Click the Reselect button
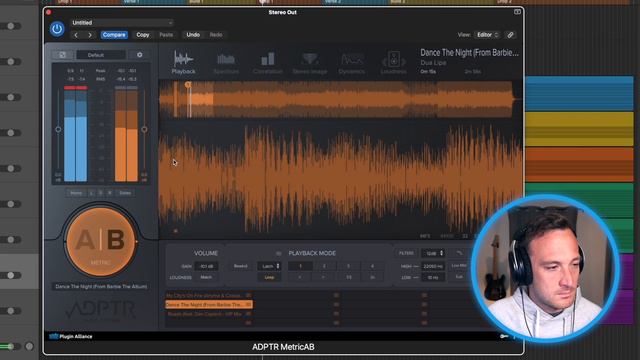 (240, 266)
